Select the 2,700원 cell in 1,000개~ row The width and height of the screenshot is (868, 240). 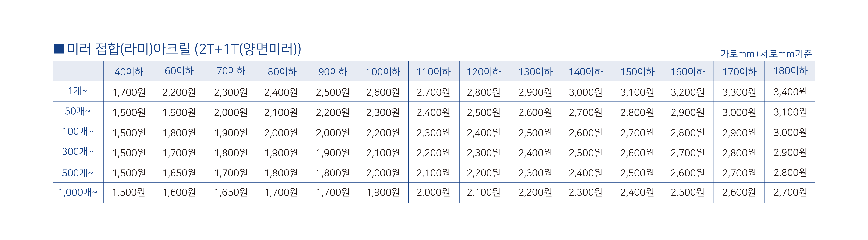[790, 193]
